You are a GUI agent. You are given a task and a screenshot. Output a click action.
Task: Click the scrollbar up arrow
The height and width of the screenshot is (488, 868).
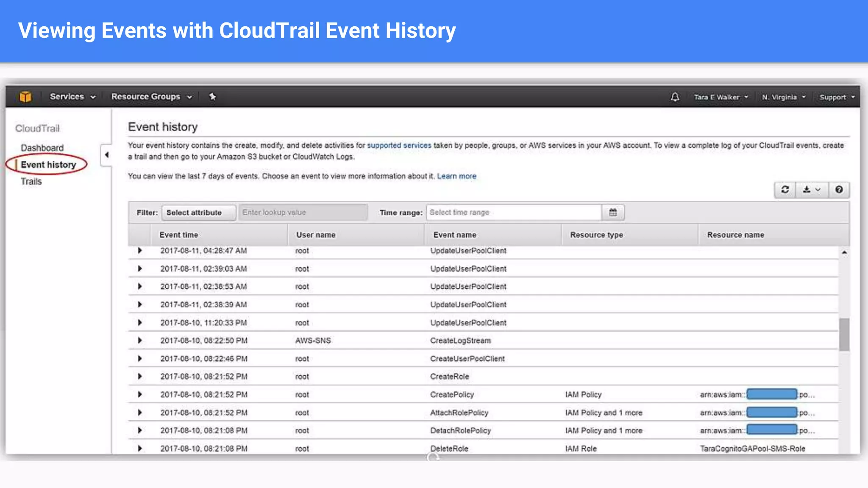(x=844, y=252)
